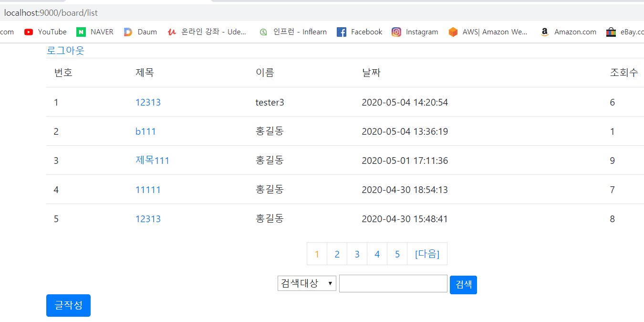Open the eBay.com bookmark
Image resolution: width=644 pixels, height=322 pixels.
pos(624,32)
